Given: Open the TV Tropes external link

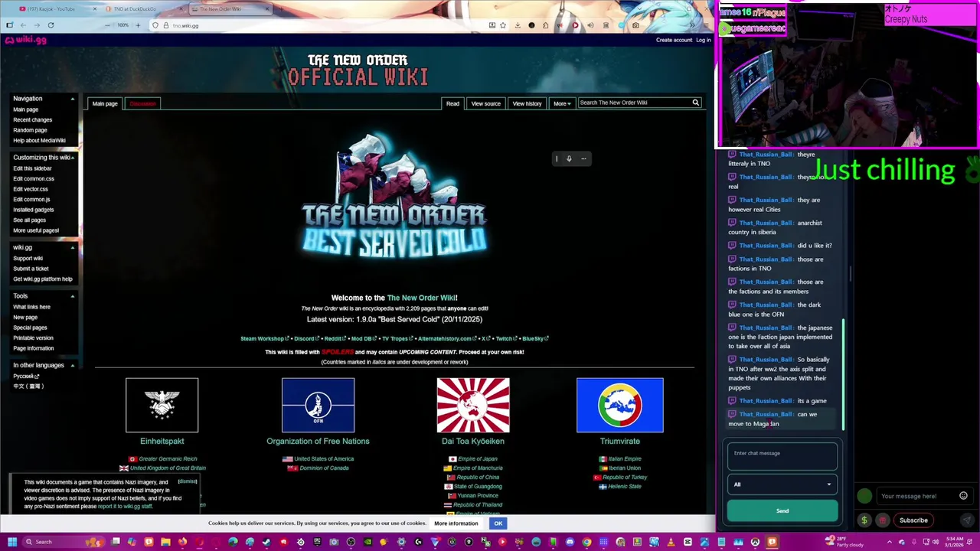Looking at the screenshot, I should tap(397, 338).
